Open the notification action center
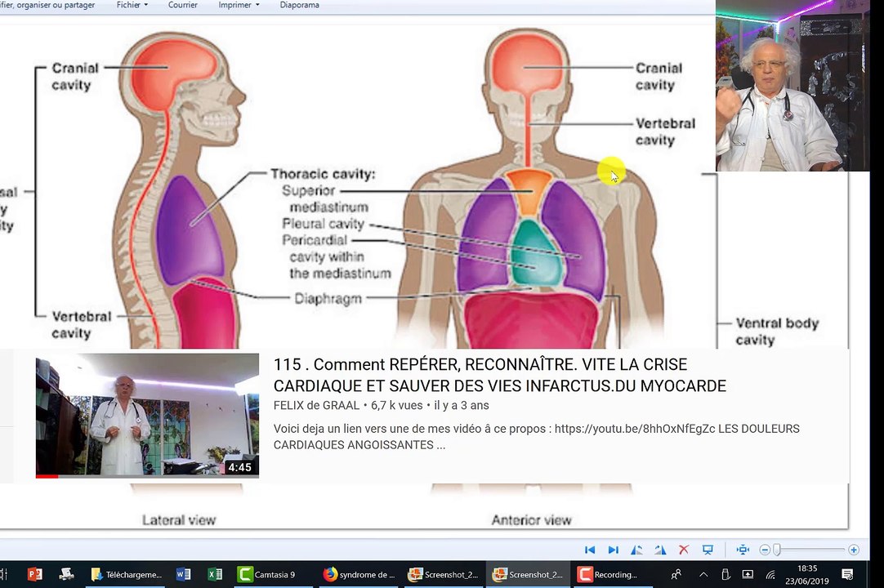The height and width of the screenshot is (588, 884). [x=846, y=574]
